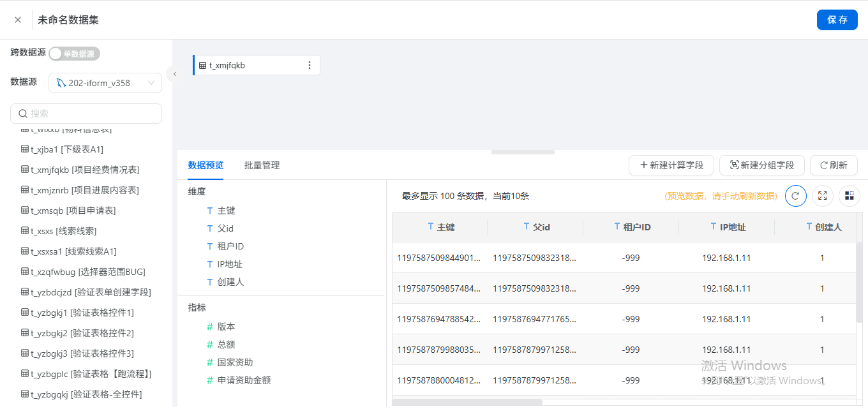The image size is (868, 409).
Task: Click the column layout grid icon
Action: click(849, 196)
